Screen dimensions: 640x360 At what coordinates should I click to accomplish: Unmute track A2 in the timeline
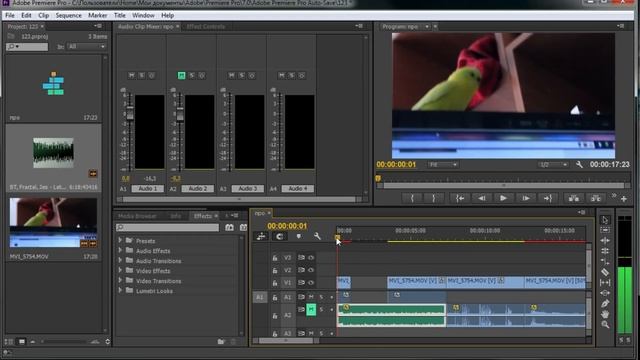click(x=311, y=309)
